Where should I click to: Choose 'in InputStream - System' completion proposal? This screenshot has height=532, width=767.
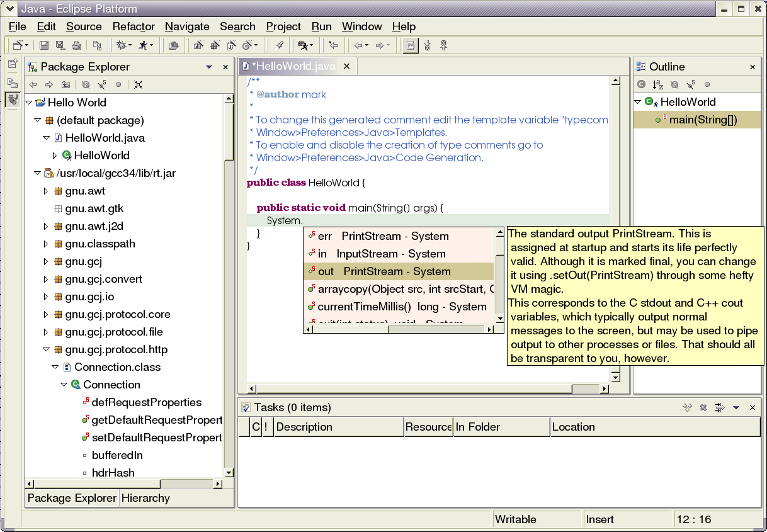coord(399,254)
